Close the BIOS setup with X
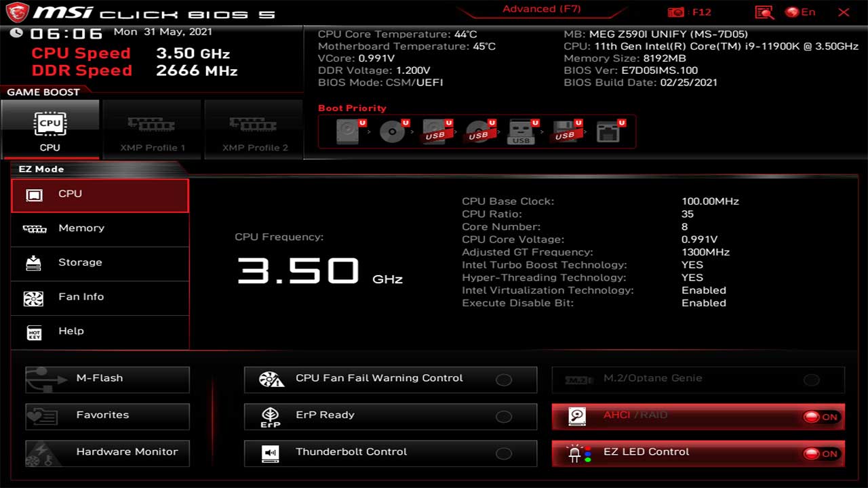Viewport: 868px width, 488px height. click(x=844, y=12)
